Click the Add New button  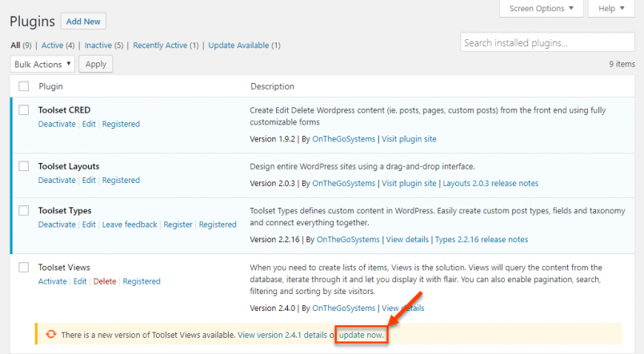(83, 22)
